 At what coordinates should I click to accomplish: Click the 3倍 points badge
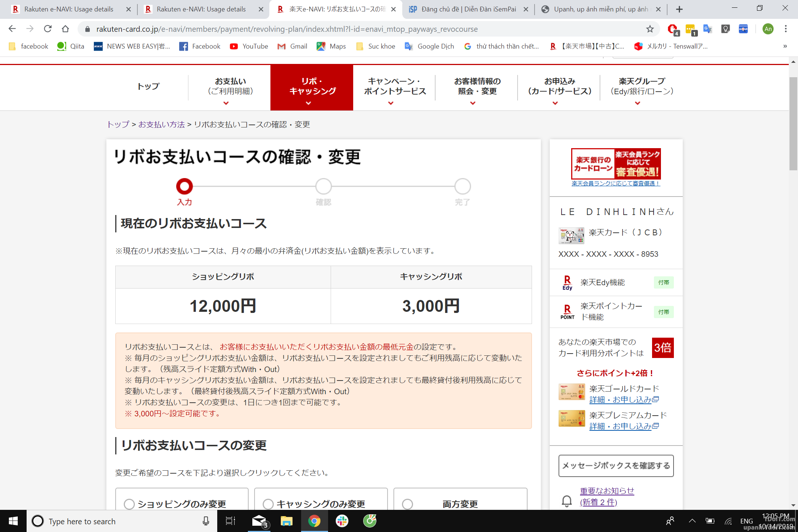663,348
